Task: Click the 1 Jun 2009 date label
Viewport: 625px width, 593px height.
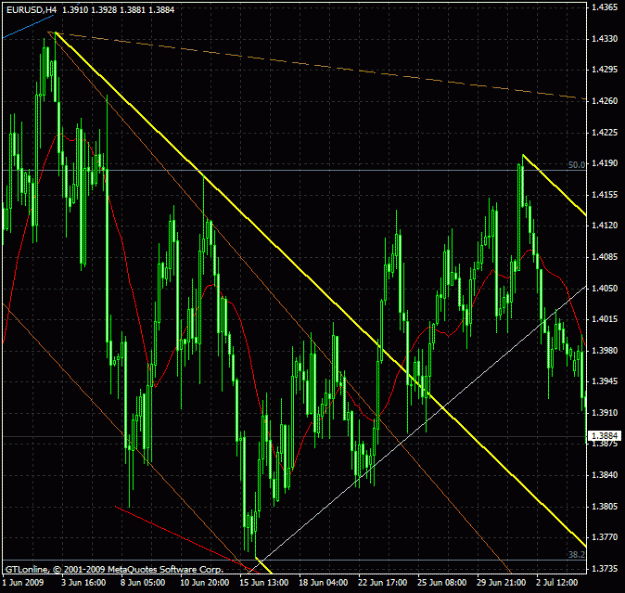Action: (x=23, y=583)
